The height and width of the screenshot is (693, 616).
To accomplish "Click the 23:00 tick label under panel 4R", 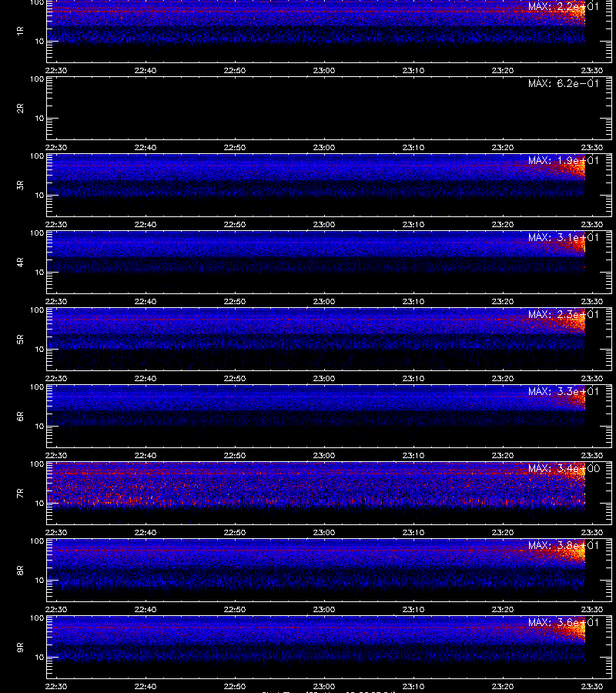I will [324, 301].
